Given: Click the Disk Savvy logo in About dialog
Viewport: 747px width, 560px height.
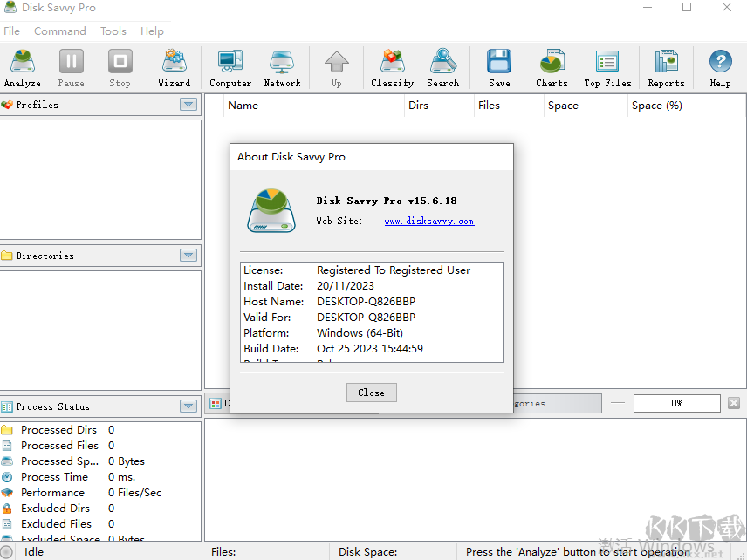Looking at the screenshot, I should point(271,210).
